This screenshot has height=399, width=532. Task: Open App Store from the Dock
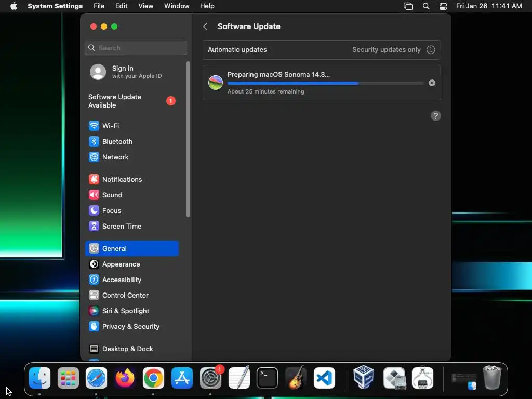pos(182,378)
